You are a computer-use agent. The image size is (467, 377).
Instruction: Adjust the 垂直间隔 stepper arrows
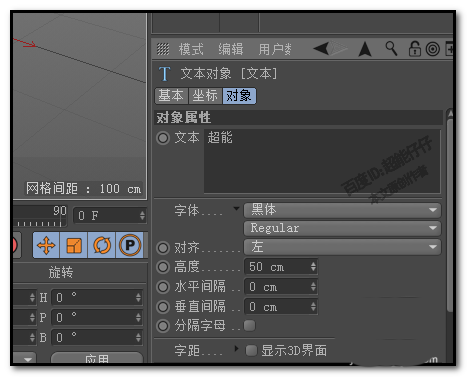pos(313,307)
